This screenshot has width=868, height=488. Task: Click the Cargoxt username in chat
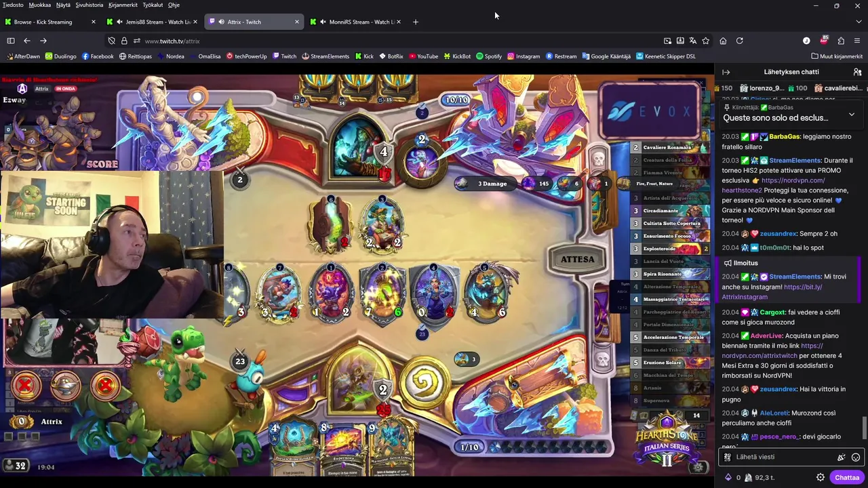pyautogui.click(x=772, y=312)
